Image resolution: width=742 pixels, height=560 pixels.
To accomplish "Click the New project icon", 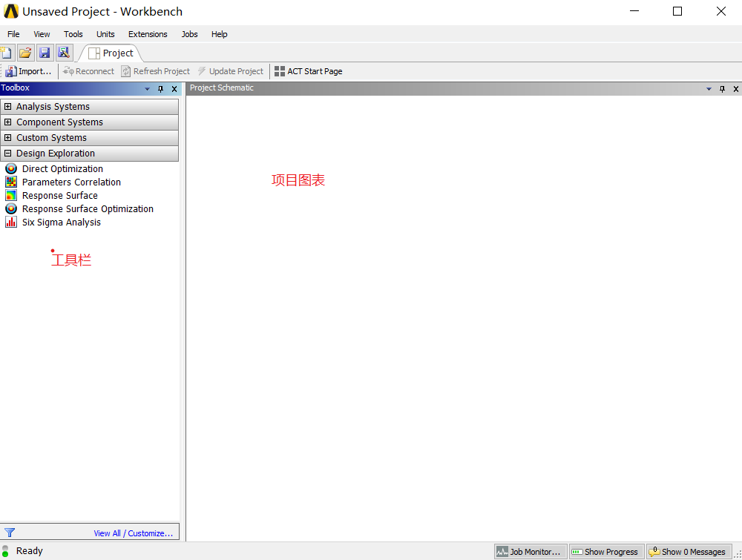I will pos(7,53).
